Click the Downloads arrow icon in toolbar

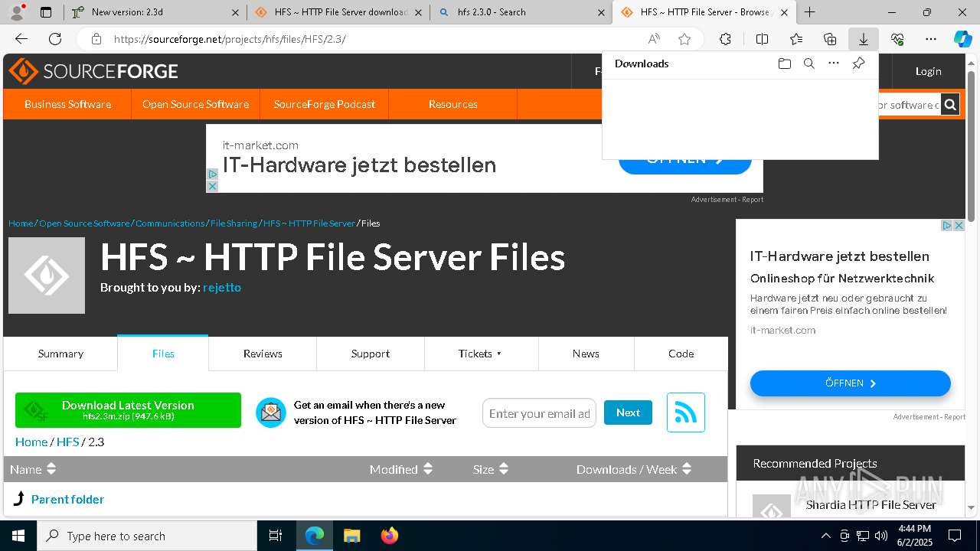pyautogui.click(x=863, y=39)
